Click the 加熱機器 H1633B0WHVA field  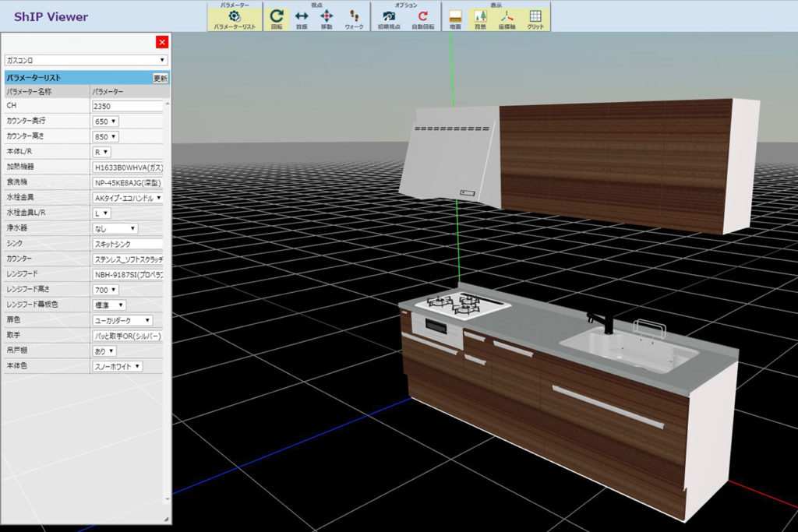click(127, 167)
